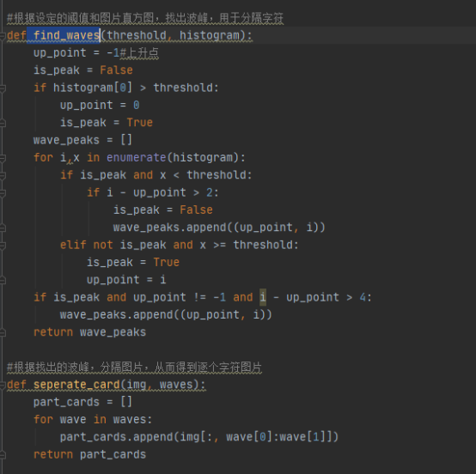Click the '#上升点' inline comment
This screenshot has height=474, width=476.
(139, 52)
